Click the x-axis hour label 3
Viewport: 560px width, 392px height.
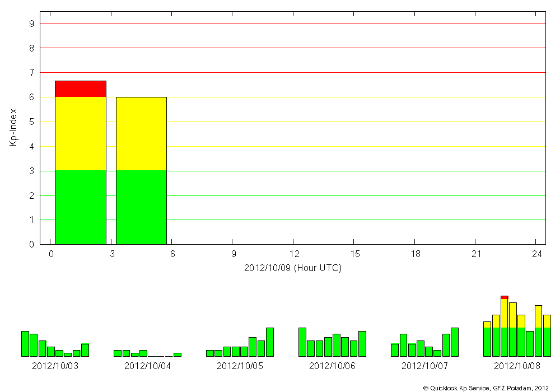112,254
